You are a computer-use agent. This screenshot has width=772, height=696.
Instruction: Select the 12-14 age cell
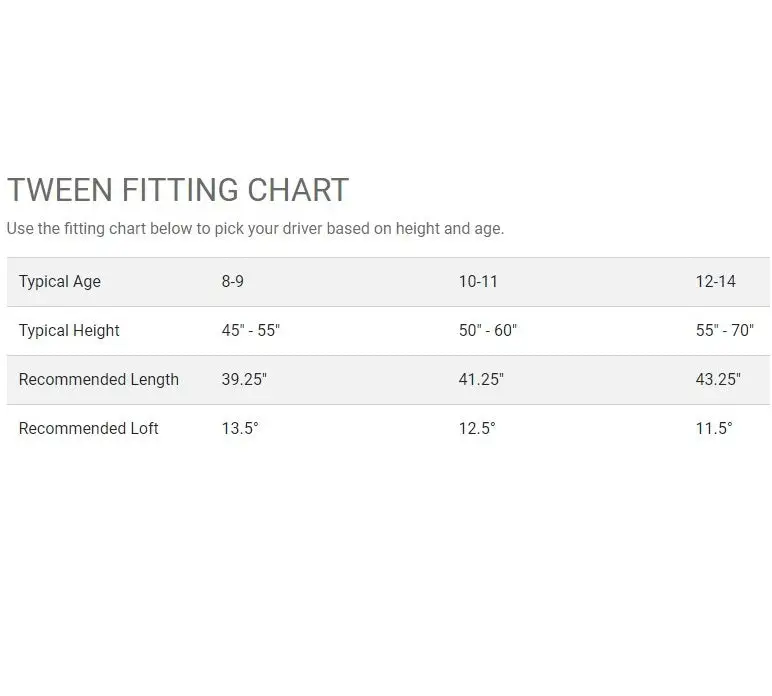(716, 281)
